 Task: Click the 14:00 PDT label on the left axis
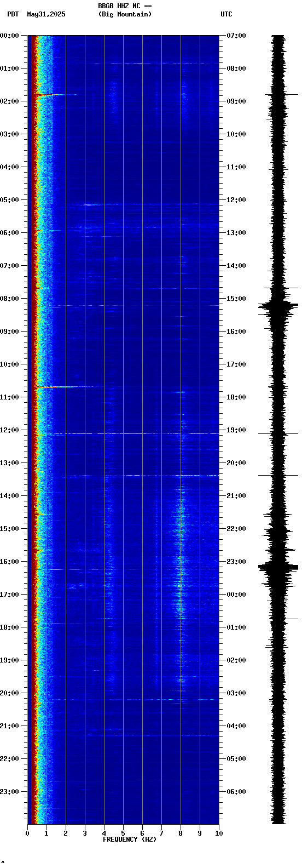pos(9,496)
